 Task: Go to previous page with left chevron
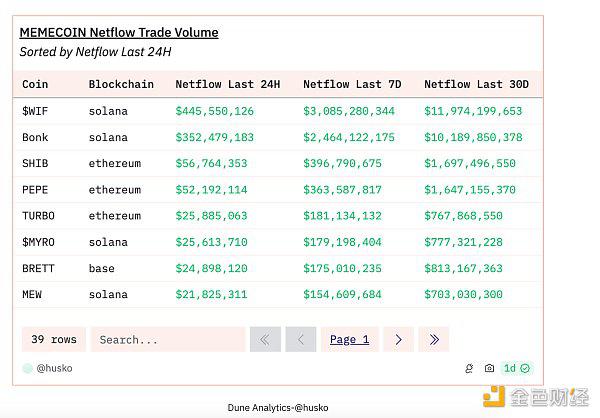301,339
